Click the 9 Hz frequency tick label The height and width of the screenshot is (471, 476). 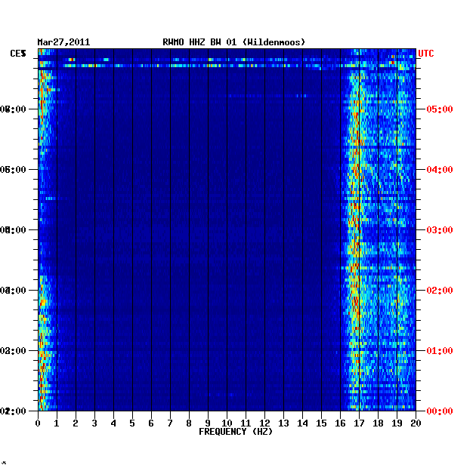[x=208, y=423]
